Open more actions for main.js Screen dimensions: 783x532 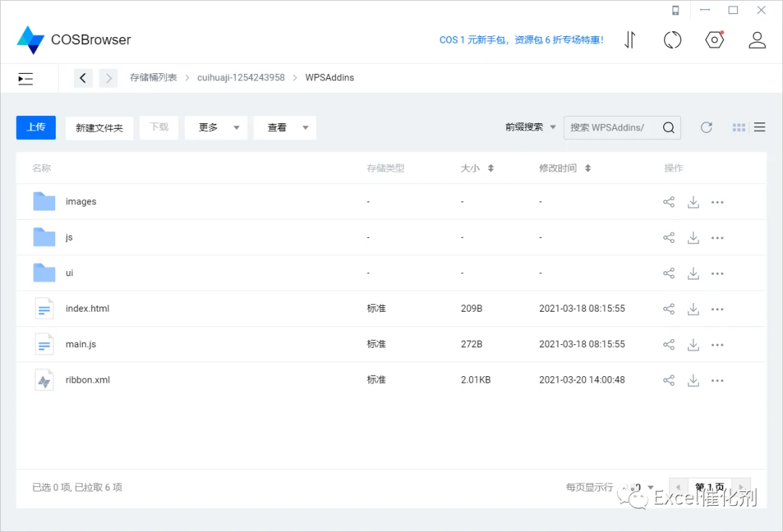click(718, 344)
